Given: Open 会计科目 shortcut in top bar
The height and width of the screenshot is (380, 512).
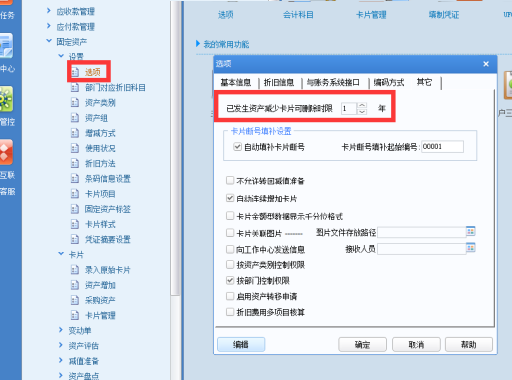Looking at the screenshot, I should tap(298, 15).
